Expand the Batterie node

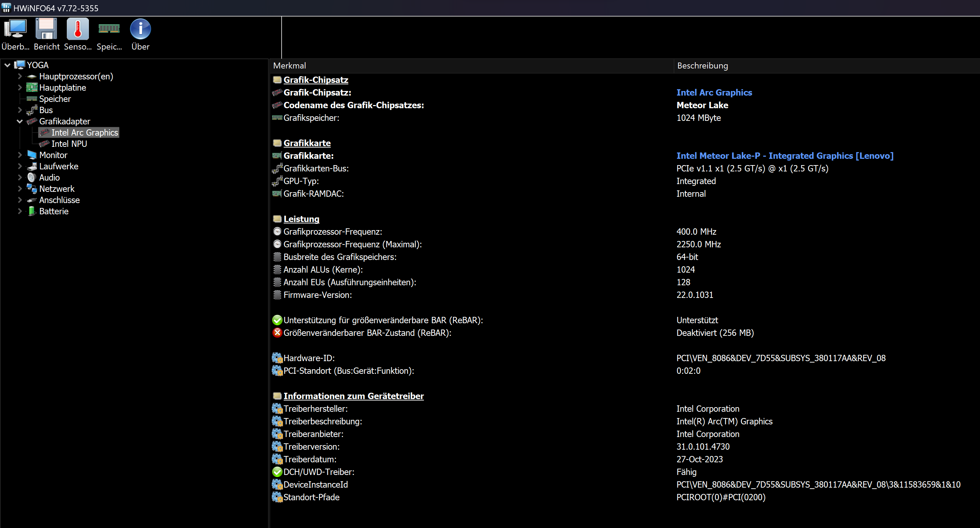pyautogui.click(x=20, y=211)
